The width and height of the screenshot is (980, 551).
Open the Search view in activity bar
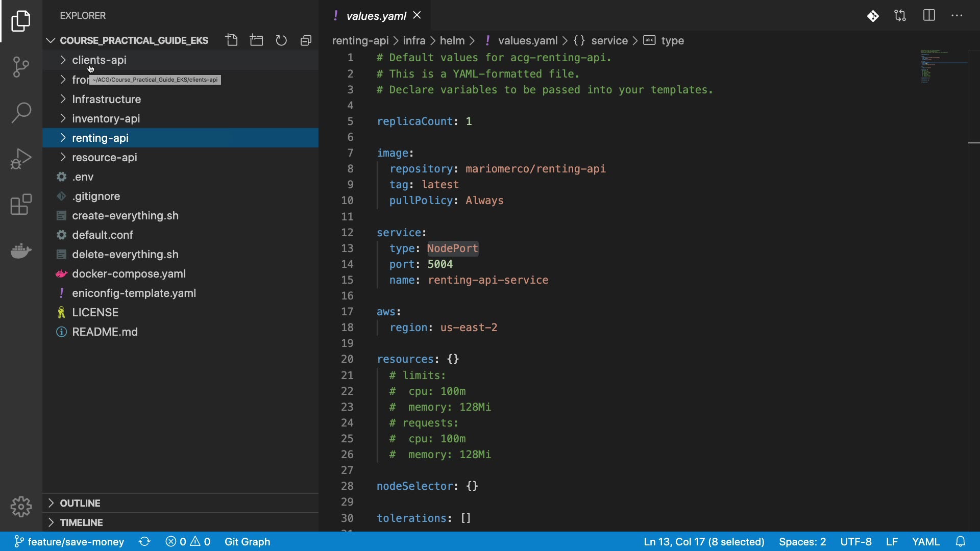coord(21,113)
